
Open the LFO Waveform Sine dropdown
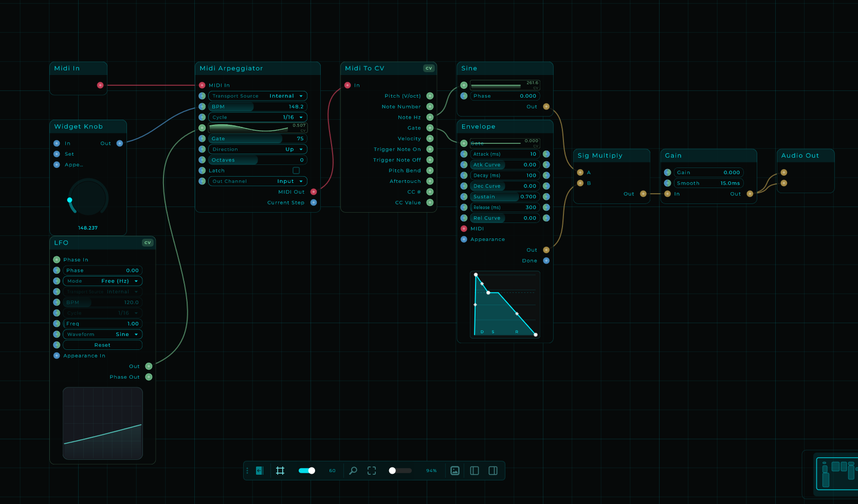point(102,334)
